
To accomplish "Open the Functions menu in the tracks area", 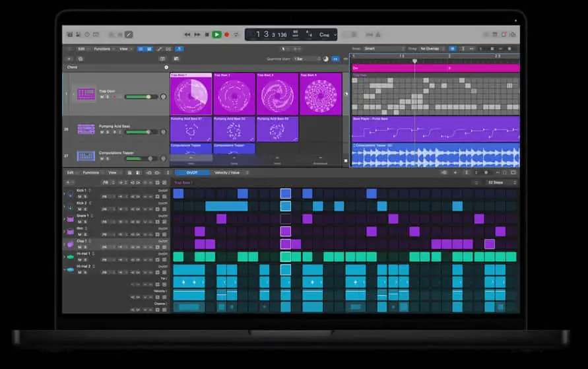I will [x=102, y=49].
